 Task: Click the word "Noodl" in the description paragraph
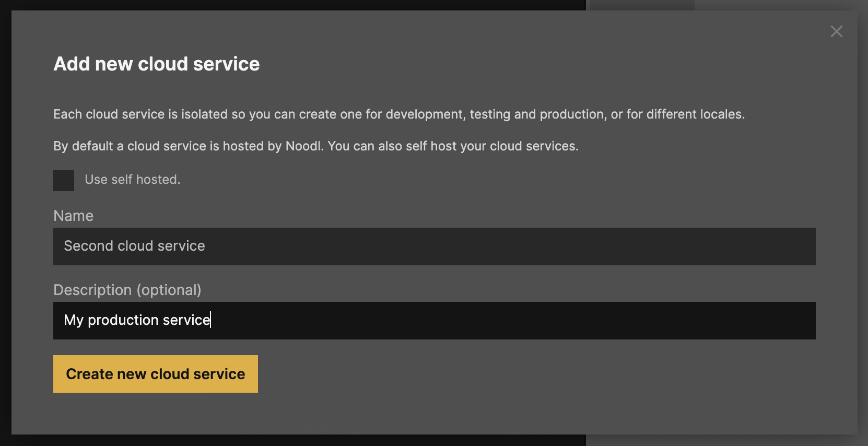click(x=303, y=146)
